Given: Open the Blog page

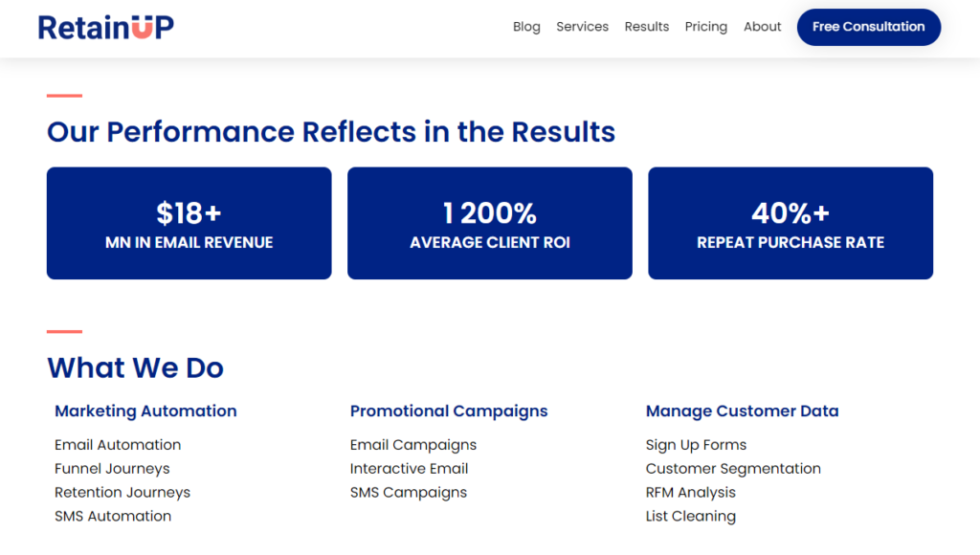Looking at the screenshot, I should 526,27.
